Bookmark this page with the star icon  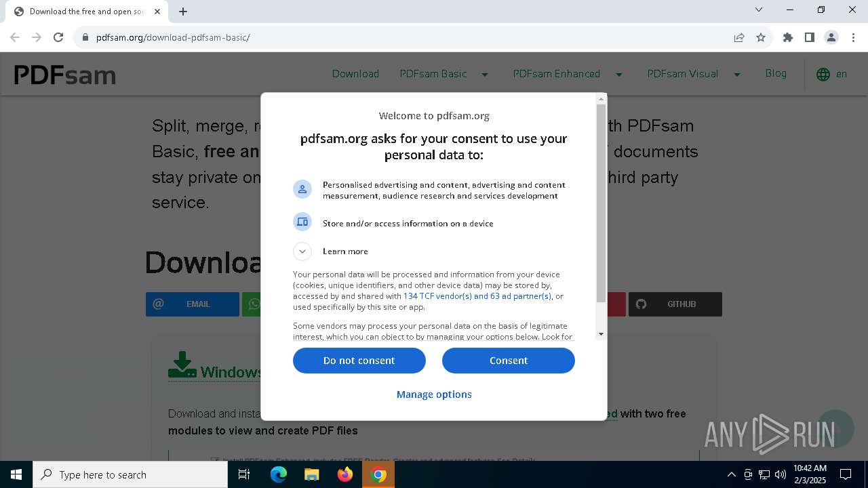[x=761, y=37]
